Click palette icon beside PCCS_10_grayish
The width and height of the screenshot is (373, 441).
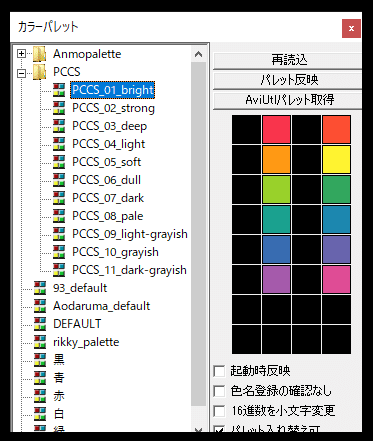[59, 252]
